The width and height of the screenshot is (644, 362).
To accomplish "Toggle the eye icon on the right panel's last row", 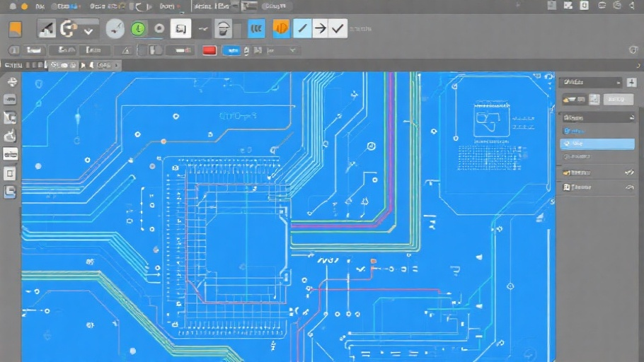I will point(628,187).
